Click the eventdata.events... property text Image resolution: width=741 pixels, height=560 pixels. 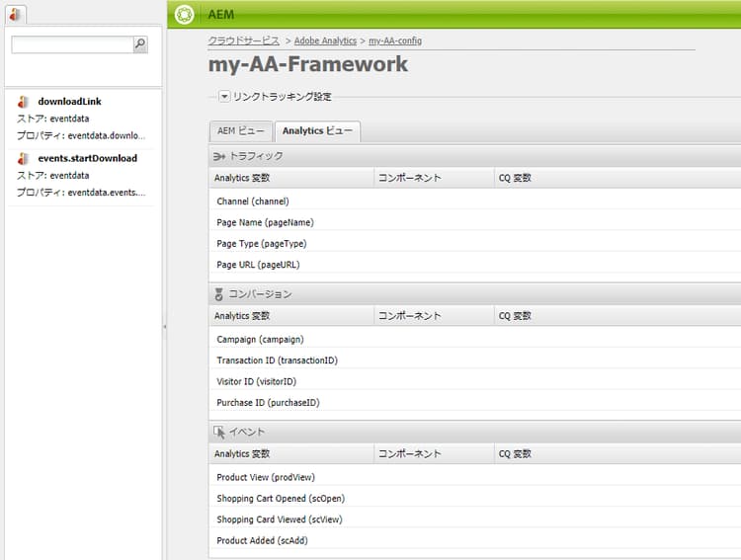point(107,193)
